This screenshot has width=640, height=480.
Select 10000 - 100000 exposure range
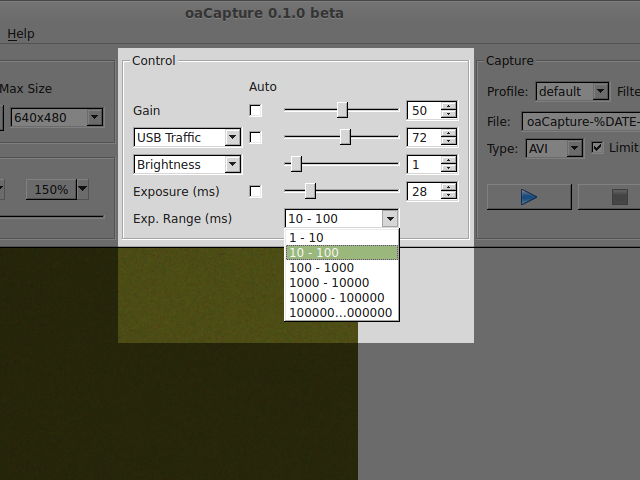342,298
